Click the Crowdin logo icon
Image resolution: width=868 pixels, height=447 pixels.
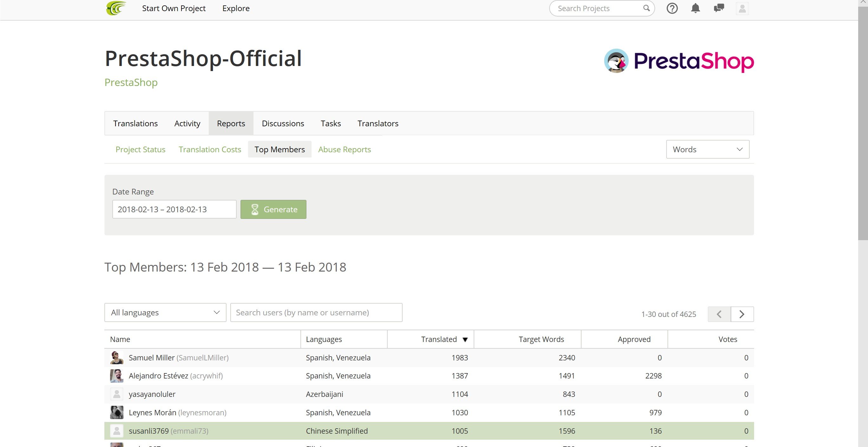pos(116,8)
